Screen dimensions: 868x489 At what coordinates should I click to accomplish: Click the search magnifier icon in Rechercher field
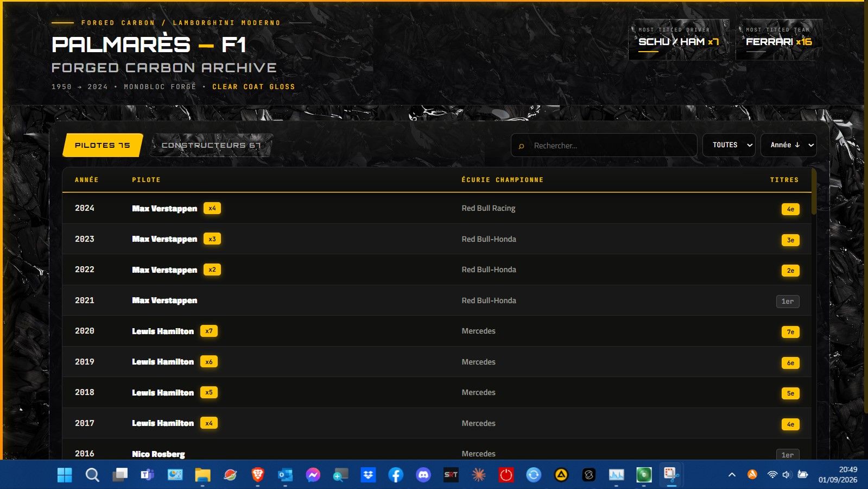pos(521,146)
